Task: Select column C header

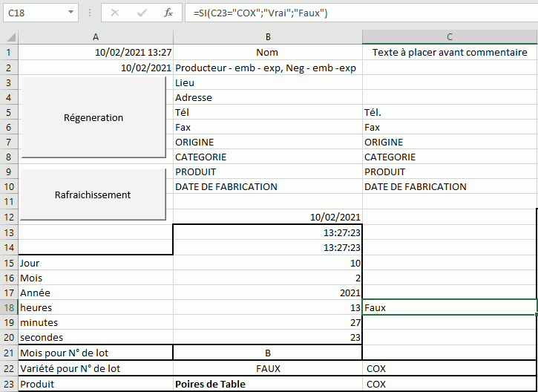Action: pos(450,37)
